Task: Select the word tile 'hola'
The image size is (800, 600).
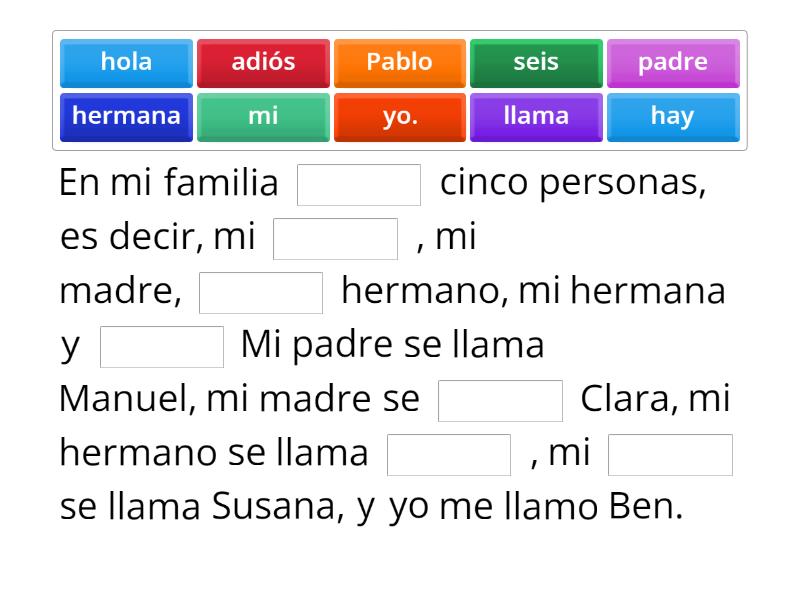Action: click(125, 62)
